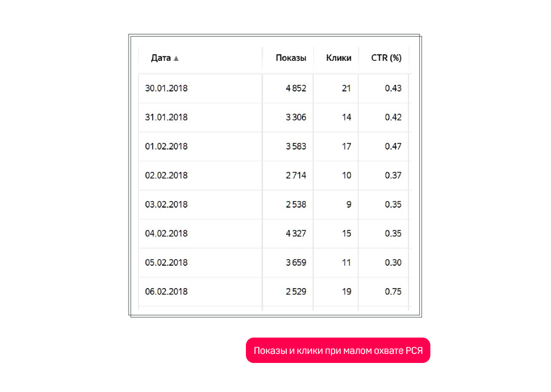
Task: Select the 06.02.2018 date cell
Action: [166, 291]
